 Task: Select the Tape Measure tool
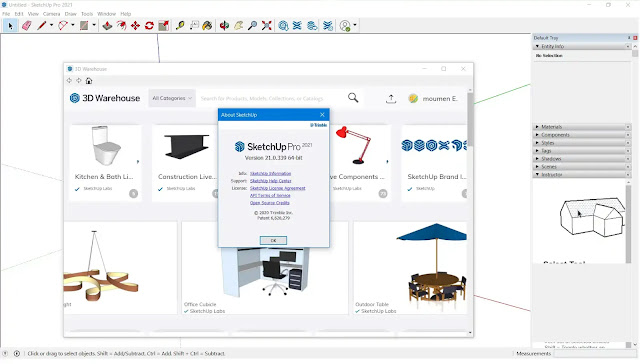click(x=180, y=26)
